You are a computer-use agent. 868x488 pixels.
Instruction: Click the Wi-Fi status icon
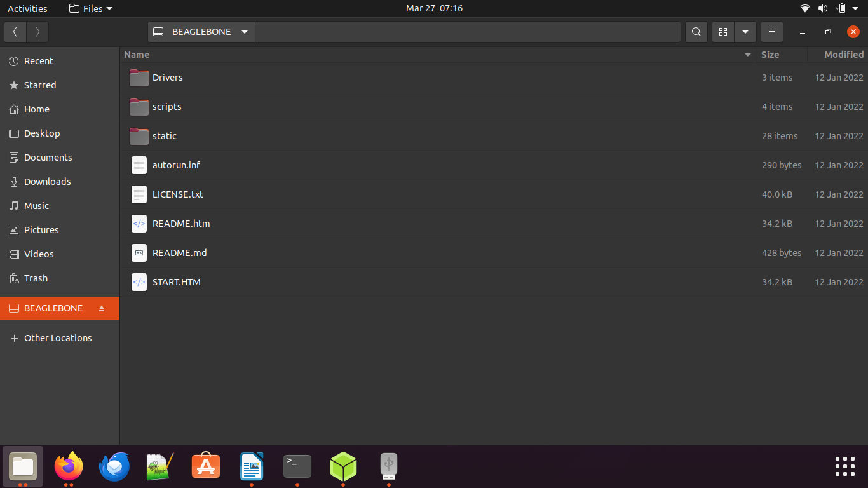tap(805, 9)
